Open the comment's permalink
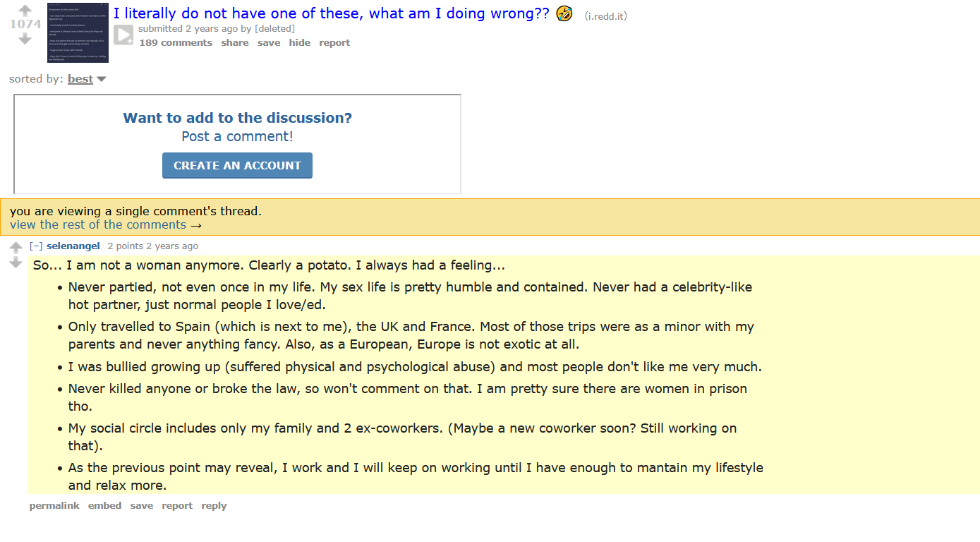The image size is (980, 542). click(x=54, y=505)
